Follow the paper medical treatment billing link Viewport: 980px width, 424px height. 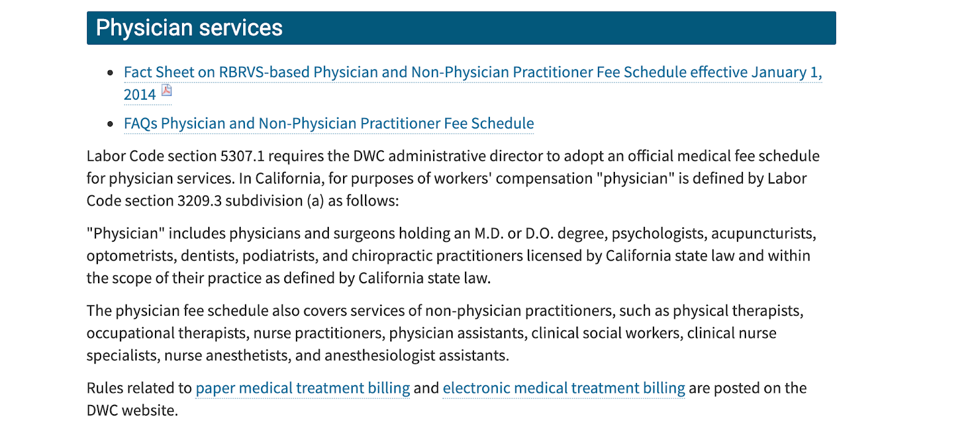(x=303, y=388)
